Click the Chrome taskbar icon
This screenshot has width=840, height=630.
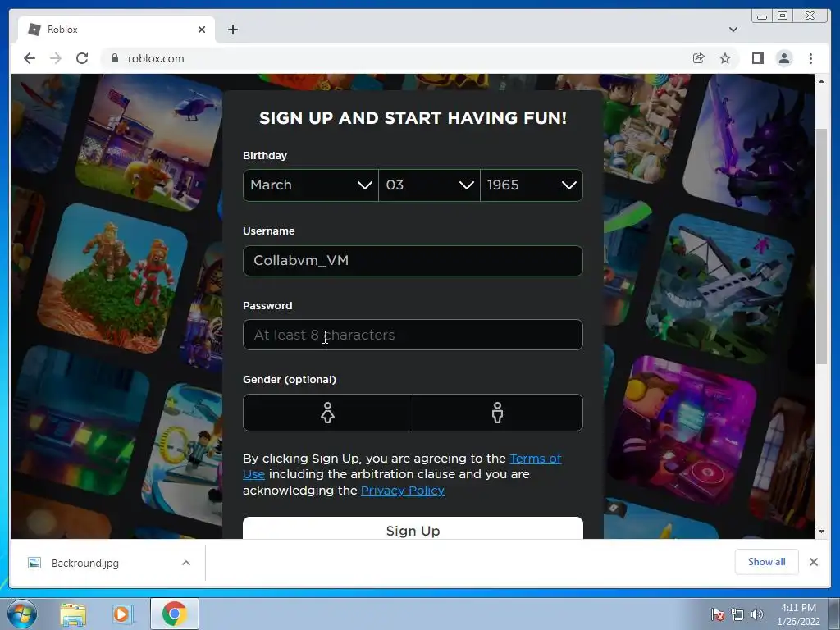174,614
